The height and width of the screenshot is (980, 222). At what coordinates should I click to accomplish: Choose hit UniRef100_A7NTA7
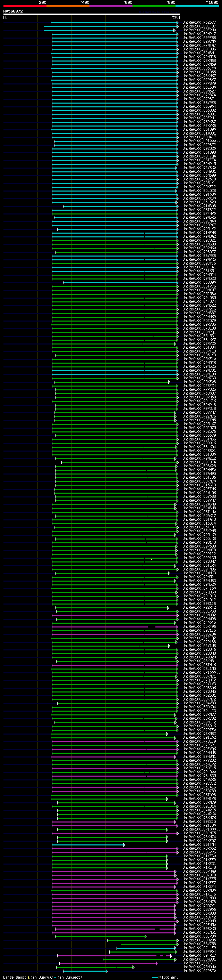pyautogui.click(x=199, y=45)
